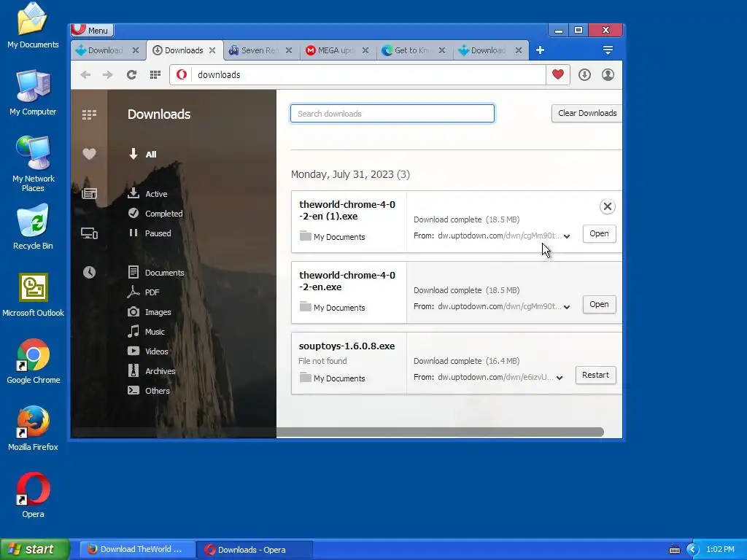747x560 pixels.
Task: Close the Seven Re tab
Action: (289, 50)
